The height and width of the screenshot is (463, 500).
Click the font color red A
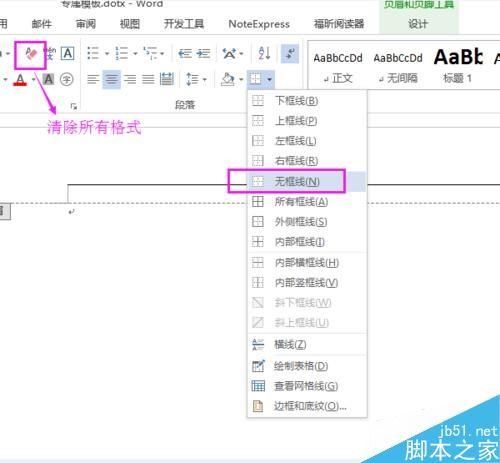[20, 80]
